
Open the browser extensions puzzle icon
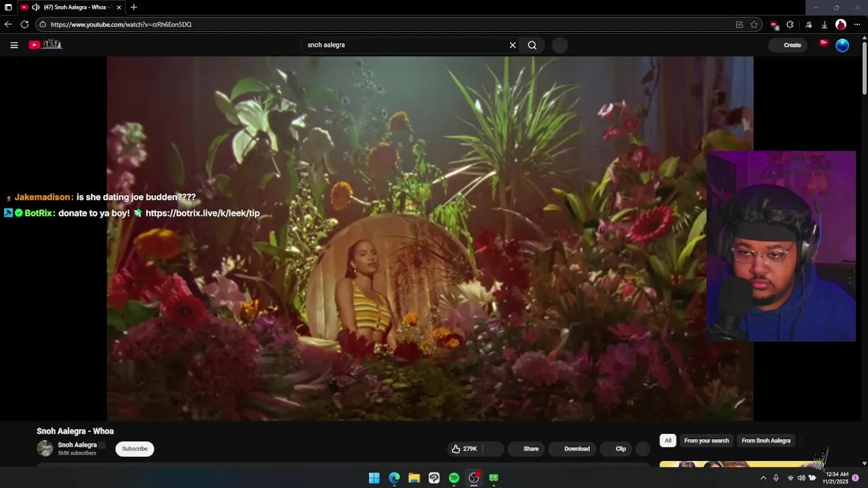790,24
